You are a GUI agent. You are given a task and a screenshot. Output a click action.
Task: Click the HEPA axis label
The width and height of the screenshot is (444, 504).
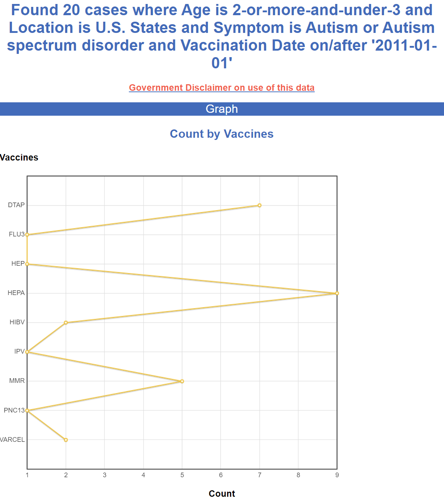pos(16,293)
